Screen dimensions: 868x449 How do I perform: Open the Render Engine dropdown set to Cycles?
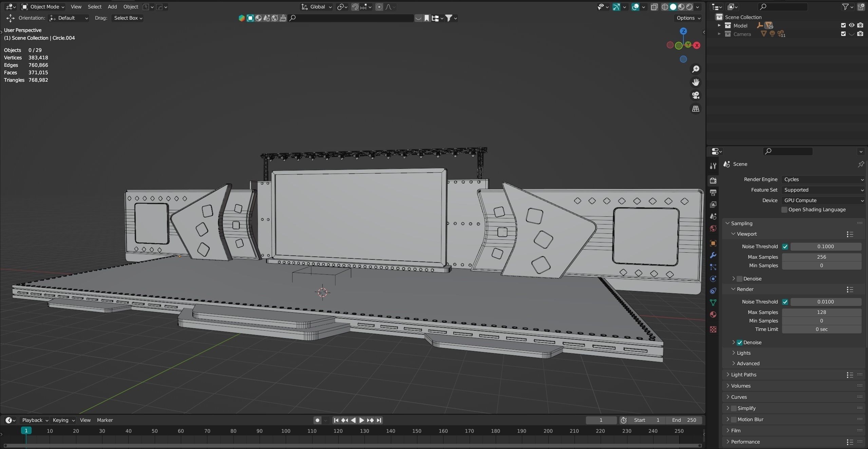click(x=823, y=179)
